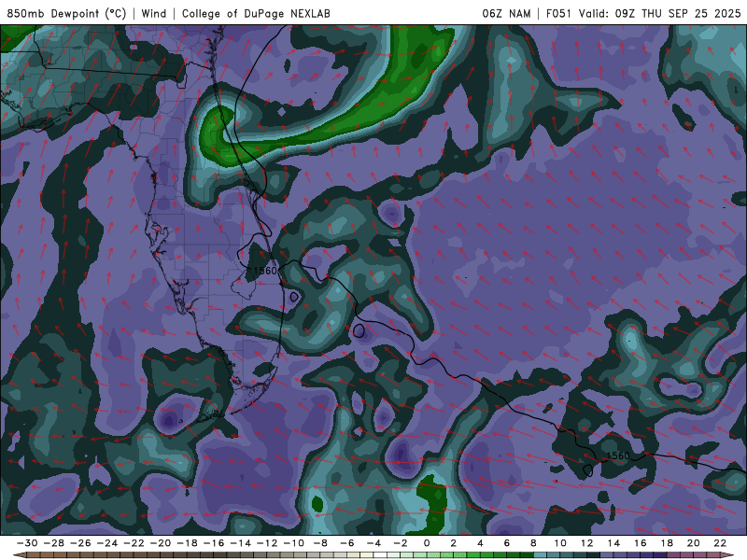Viewport: 747px width, 560px height.
Task: Click the 18 value on the color scale
Action: pyautogui.click(x=667, y=543)
